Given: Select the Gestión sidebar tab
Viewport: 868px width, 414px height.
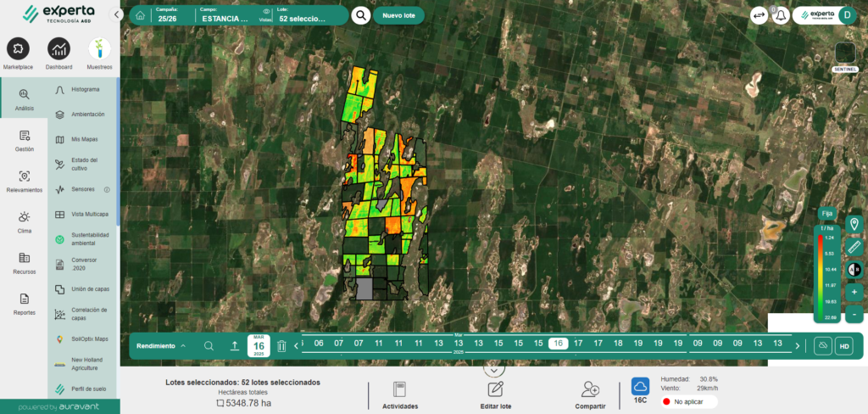Looking at the screenshot, I should [x=24, y=141].
